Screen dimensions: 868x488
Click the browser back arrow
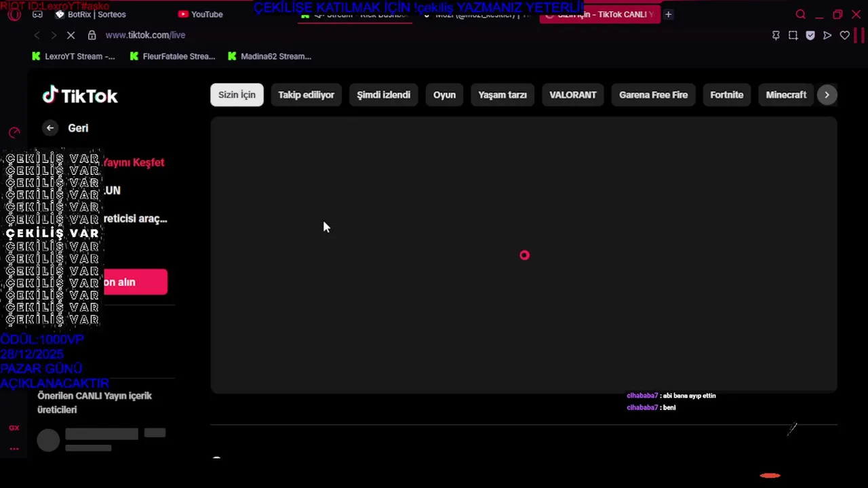[x=37, y=35]
